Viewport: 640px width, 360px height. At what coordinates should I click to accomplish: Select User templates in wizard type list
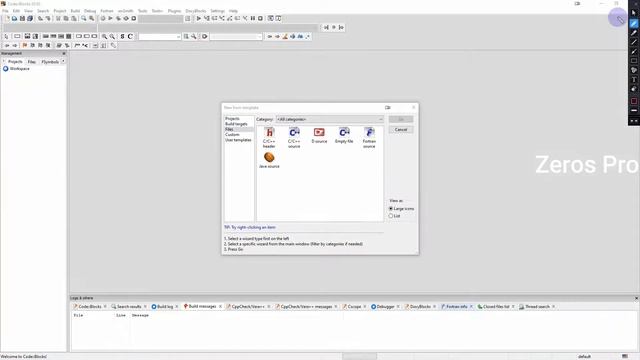238,140
